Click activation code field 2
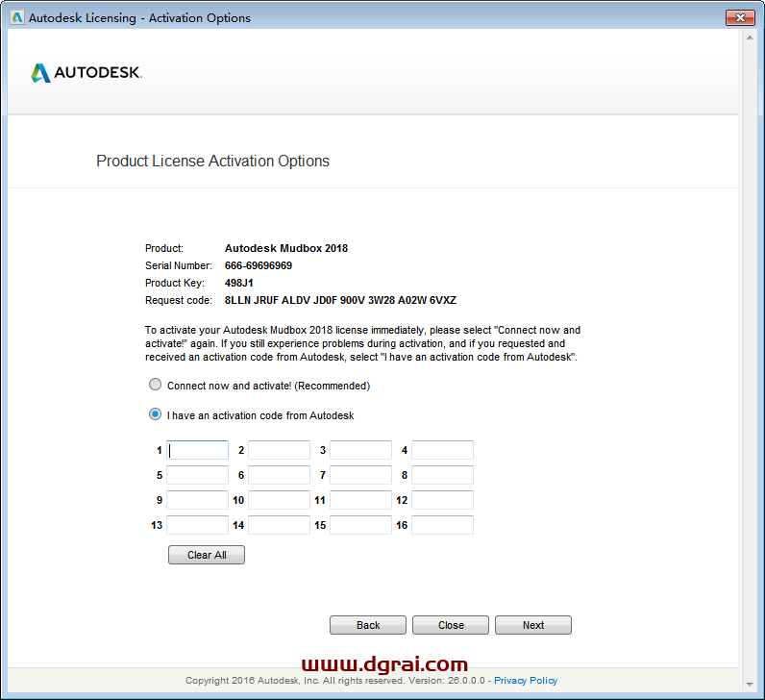Viewport: 765px width, 700px height. pos(279,450)
